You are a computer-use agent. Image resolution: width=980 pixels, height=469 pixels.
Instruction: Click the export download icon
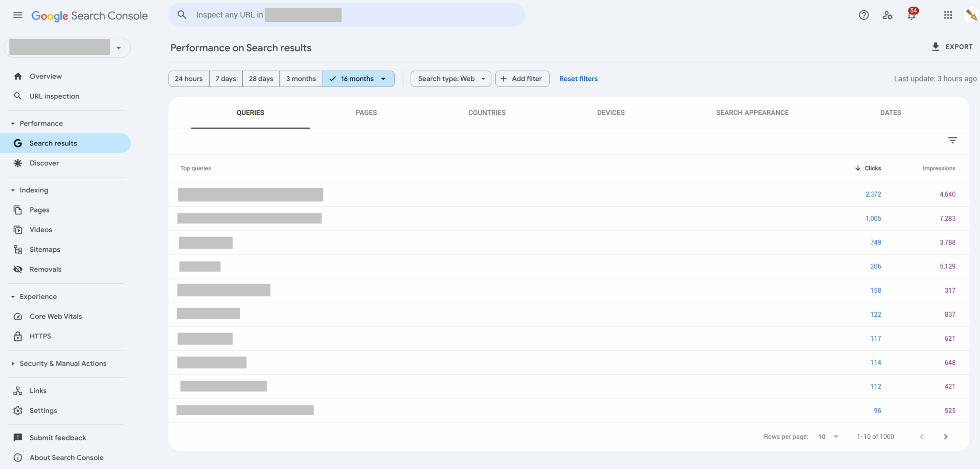935,46
